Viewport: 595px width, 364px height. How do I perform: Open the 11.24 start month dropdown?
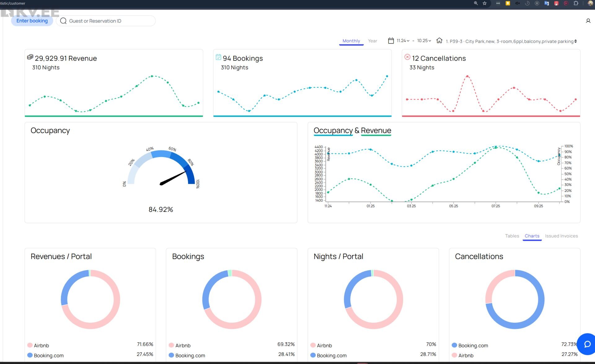403,41
